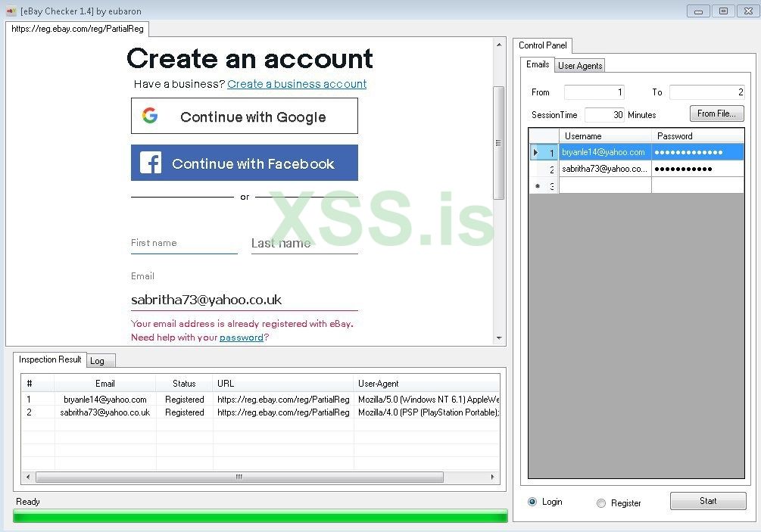Image resolution: width=761 pixels, height=532 pixels.
Task: Click the vertical scrollbar thumb of web page
Action: [499, 143]
